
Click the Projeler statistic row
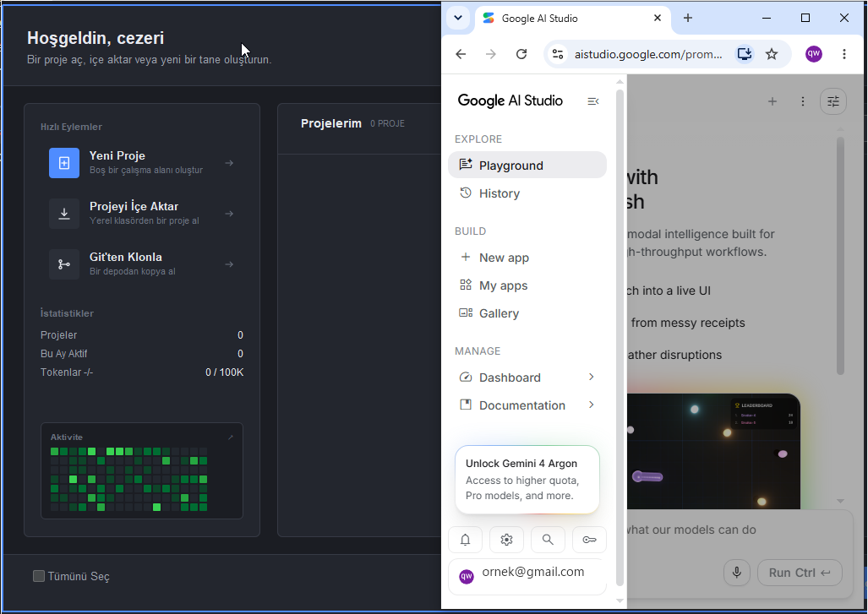coord(142,334)
